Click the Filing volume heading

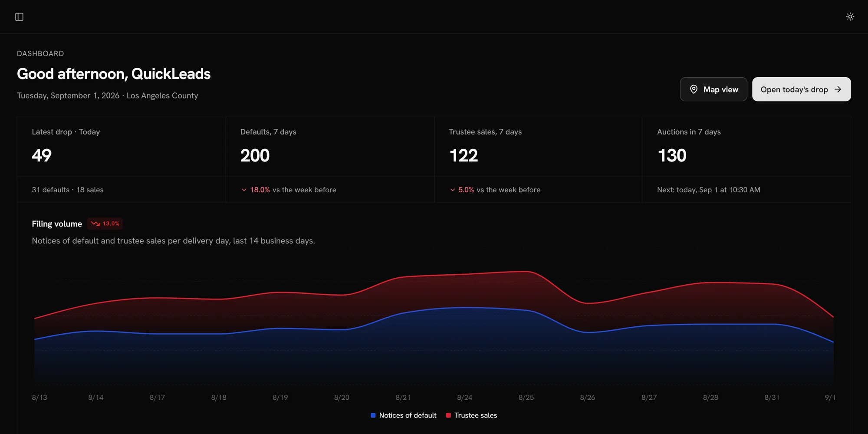57,224
